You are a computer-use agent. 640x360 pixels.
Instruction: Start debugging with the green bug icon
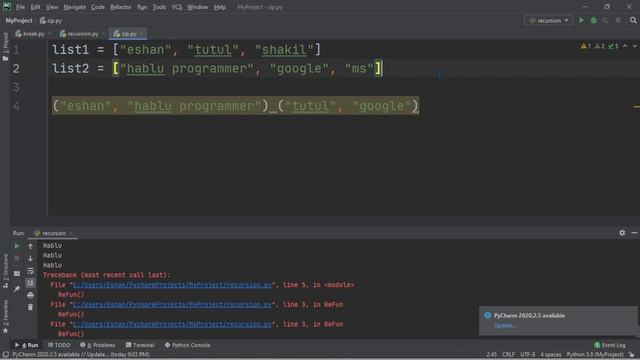point(593,20)
